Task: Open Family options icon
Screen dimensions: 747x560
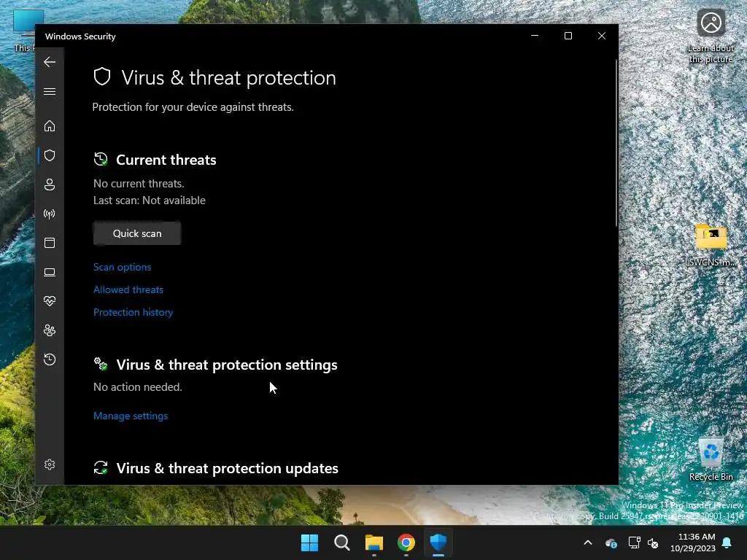Action: (x=50, y=330)
